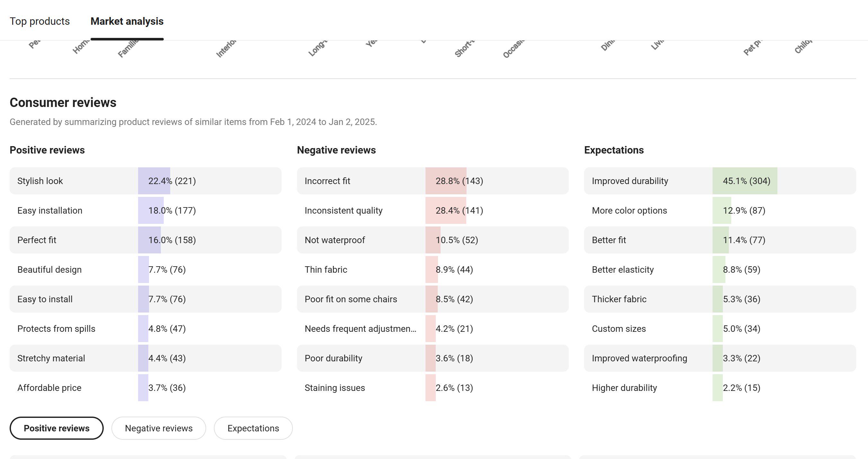Select the Custom sizes expectation row
The width and height of the screenshot is (868, 459).
click(720, 329)
